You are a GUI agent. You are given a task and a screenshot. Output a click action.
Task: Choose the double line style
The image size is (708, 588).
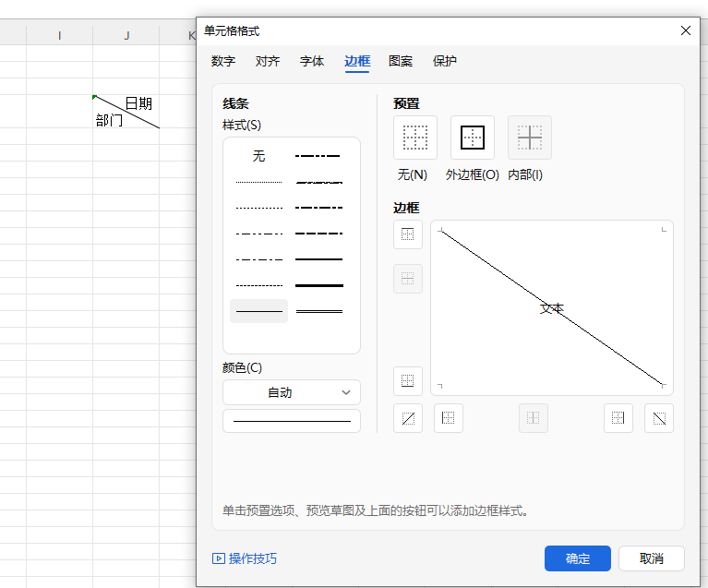click(x=318, y=311)
